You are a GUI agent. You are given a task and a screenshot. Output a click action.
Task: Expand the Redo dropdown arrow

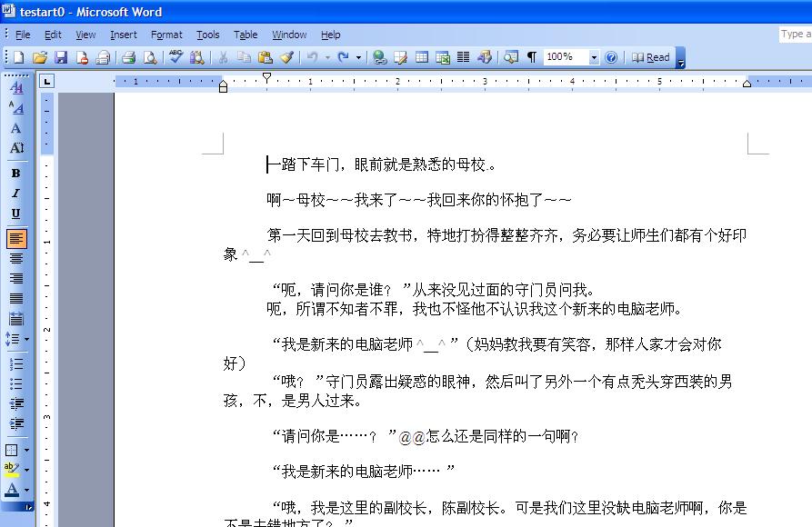coord(357,56)
